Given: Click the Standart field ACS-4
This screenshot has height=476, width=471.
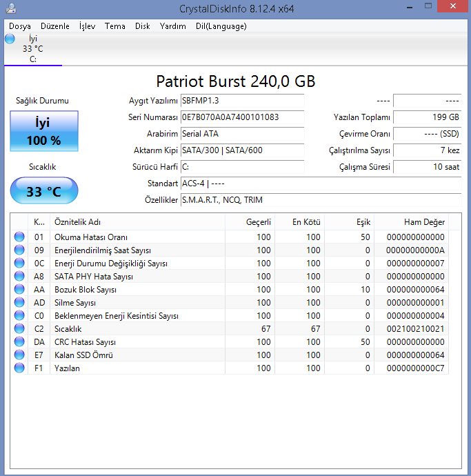Looking at the screenshot, I should [x=321, y=184].
